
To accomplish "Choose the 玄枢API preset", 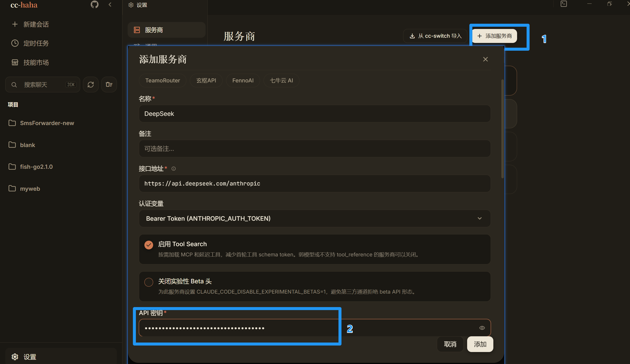I will [206, 80].
